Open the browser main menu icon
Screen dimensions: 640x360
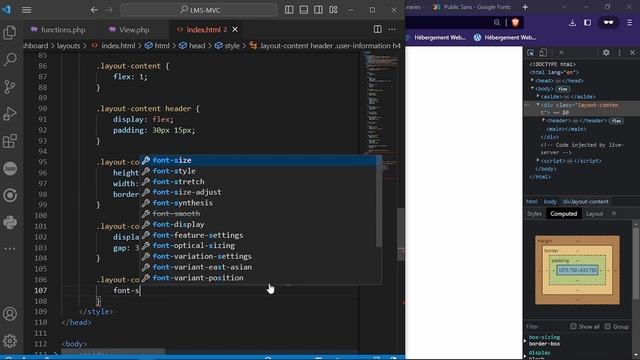[629, 22]
